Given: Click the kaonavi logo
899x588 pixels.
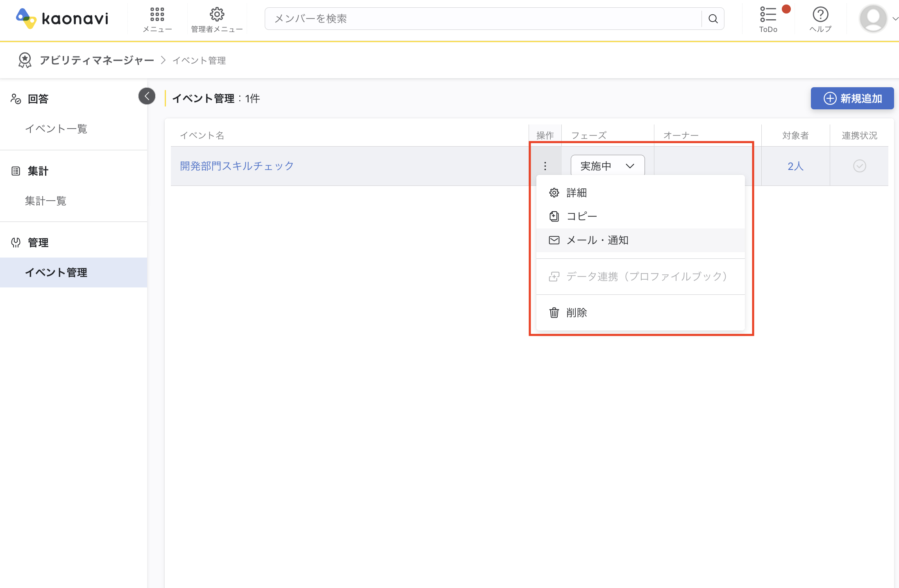Looking at the screenshot, I should pyautogui.click(x=61, y=18).
